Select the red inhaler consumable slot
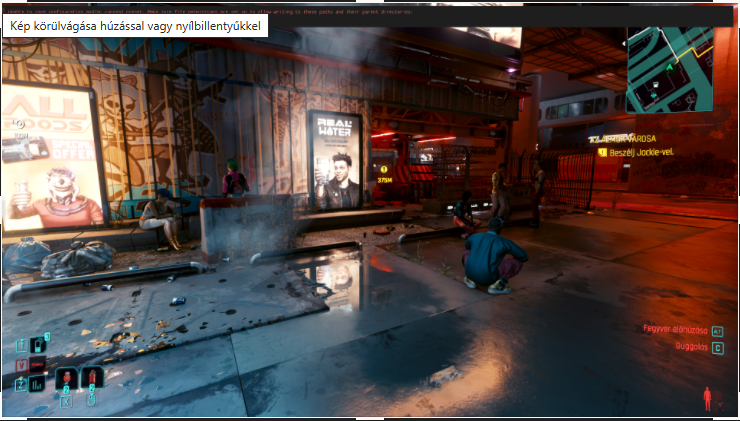The image size is (740, 421). 92,378
